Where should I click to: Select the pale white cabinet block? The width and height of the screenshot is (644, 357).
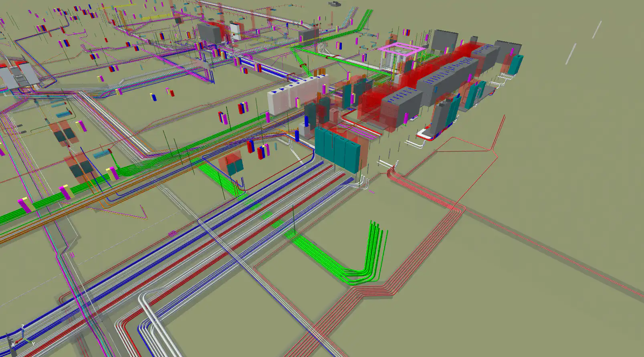(298, 94)
